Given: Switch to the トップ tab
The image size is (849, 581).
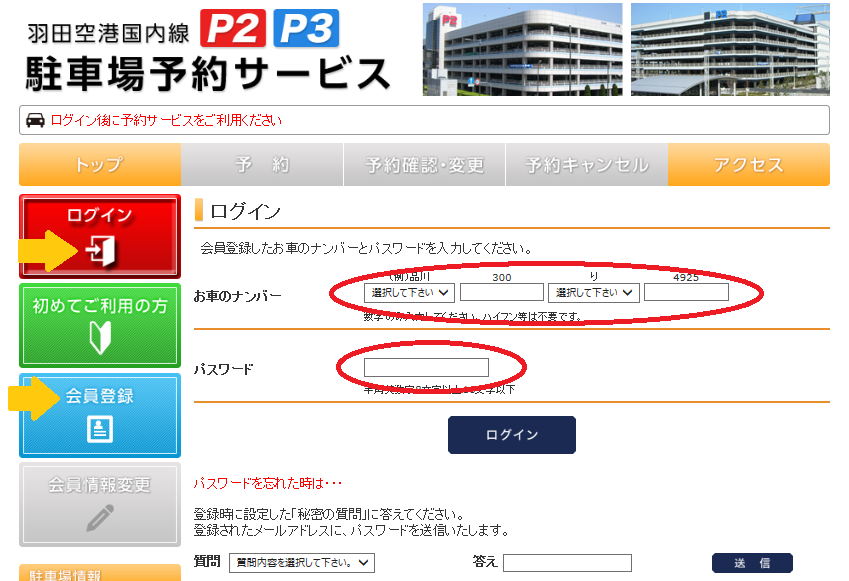Looking at the screenshot, I should [x=100, y=165].
